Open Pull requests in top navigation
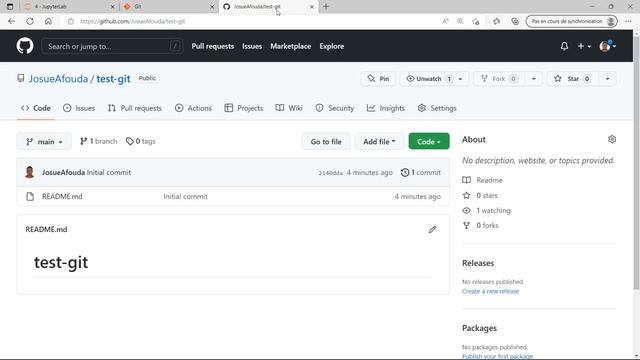640x360 pixels. 213,46
